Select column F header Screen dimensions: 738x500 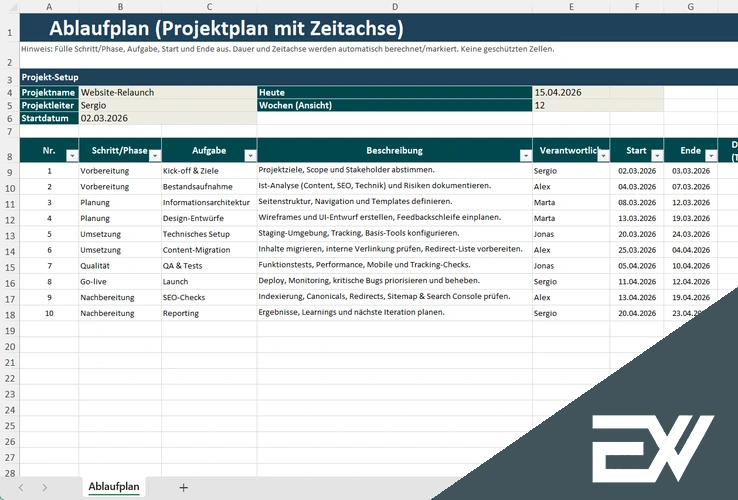[x=637, y=7]
